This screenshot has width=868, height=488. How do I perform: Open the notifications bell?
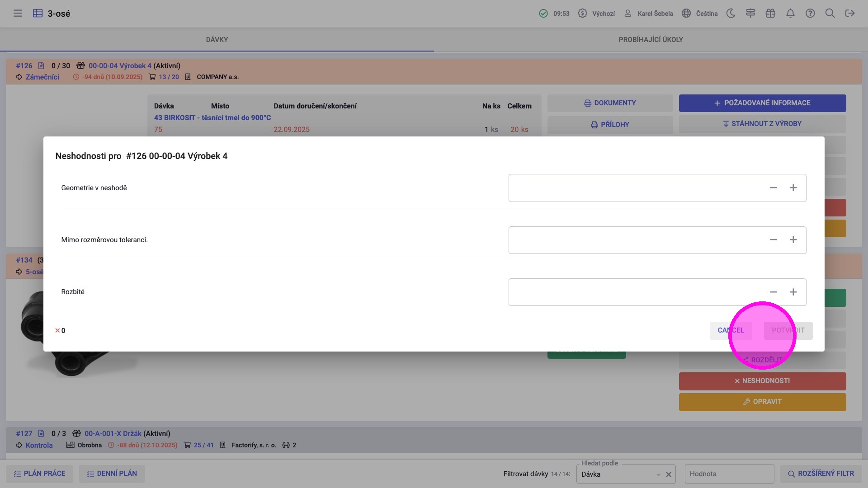tap(790, 14)
